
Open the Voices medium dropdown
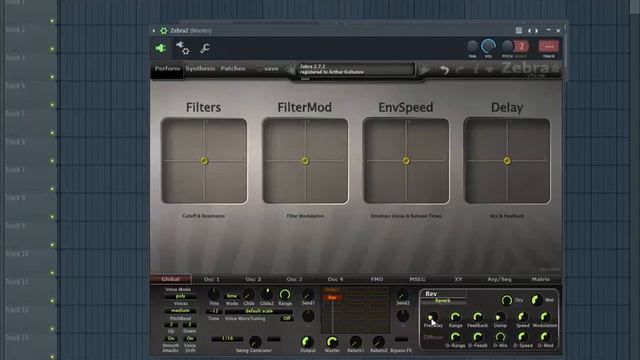[x=180, y=311]
